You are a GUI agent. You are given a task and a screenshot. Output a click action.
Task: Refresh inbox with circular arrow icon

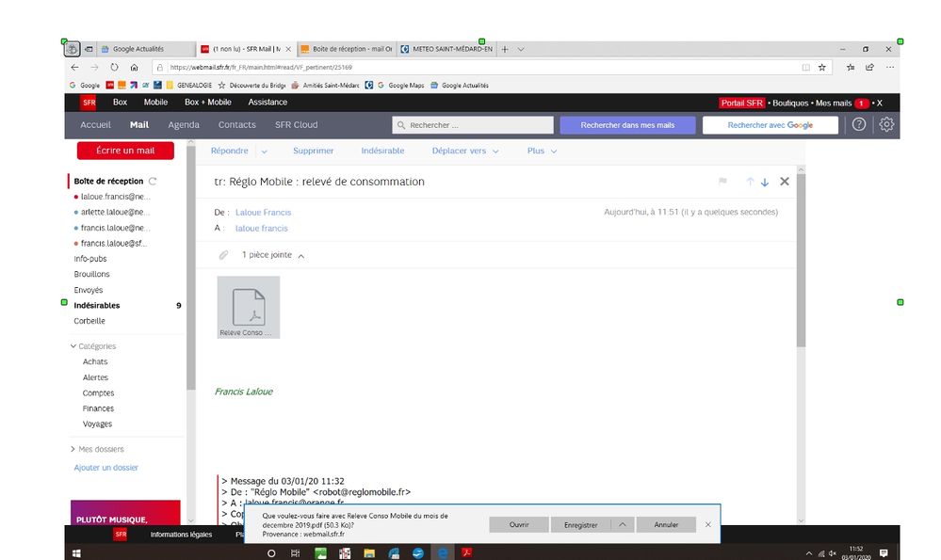[x=153, y=181]
